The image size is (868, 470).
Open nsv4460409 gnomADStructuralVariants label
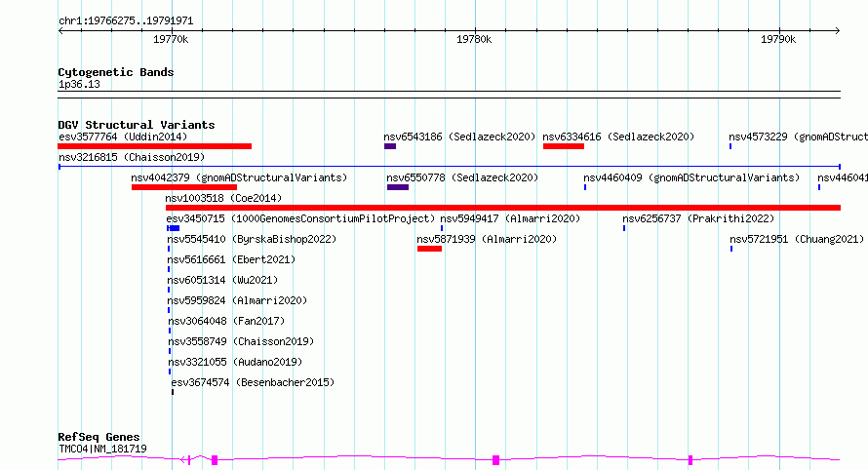coord(692,177)
